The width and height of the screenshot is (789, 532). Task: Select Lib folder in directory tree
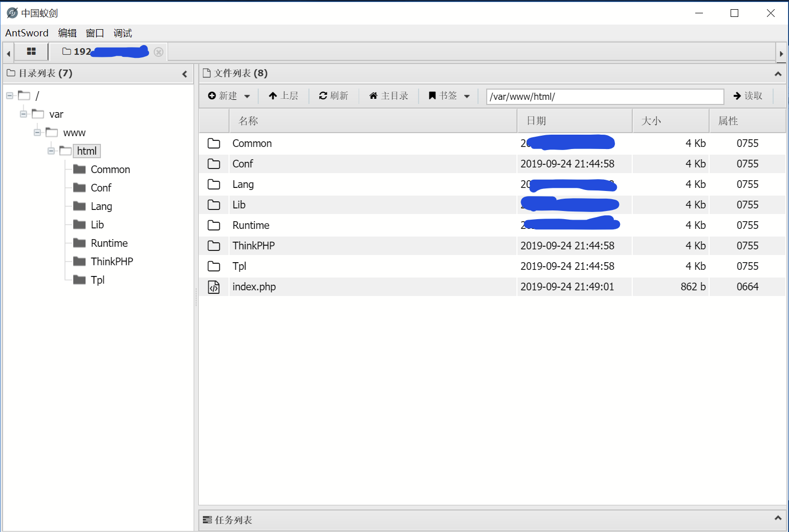pyautogui.click(x=97, y=225)
